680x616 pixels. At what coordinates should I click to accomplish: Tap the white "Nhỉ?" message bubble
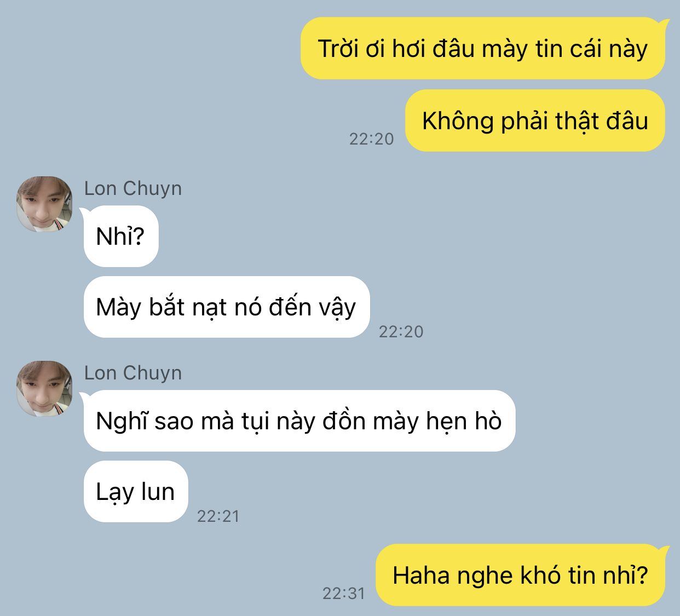point(120,236)
